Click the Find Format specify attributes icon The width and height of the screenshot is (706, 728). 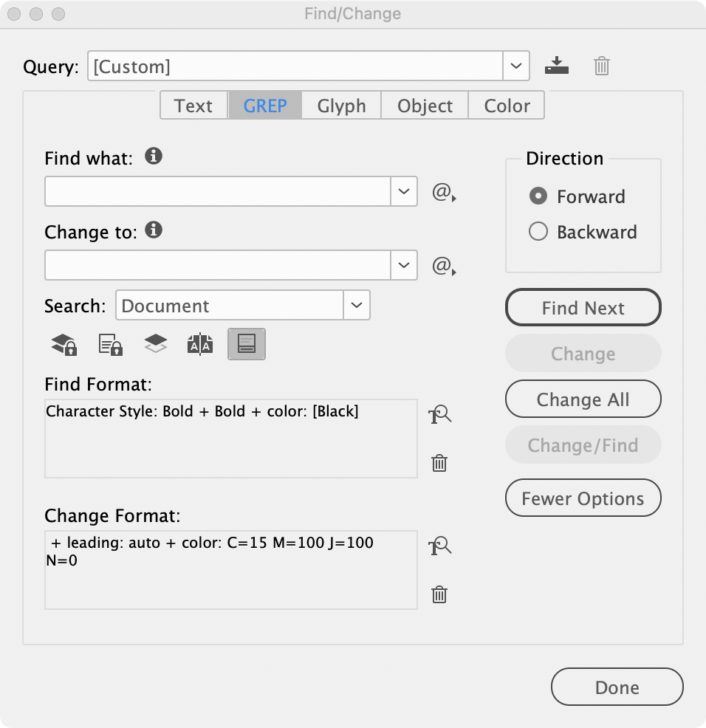point(439,415)
